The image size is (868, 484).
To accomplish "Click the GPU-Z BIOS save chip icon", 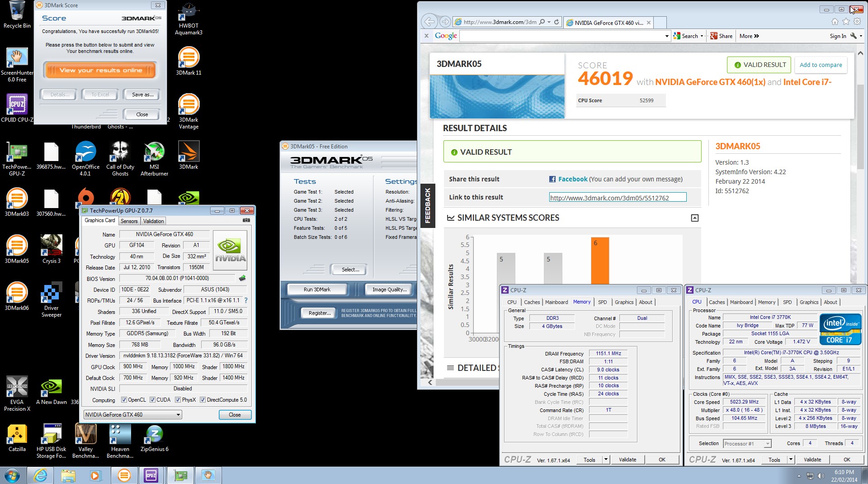I will pyautogui.click(x=242, y=278).
